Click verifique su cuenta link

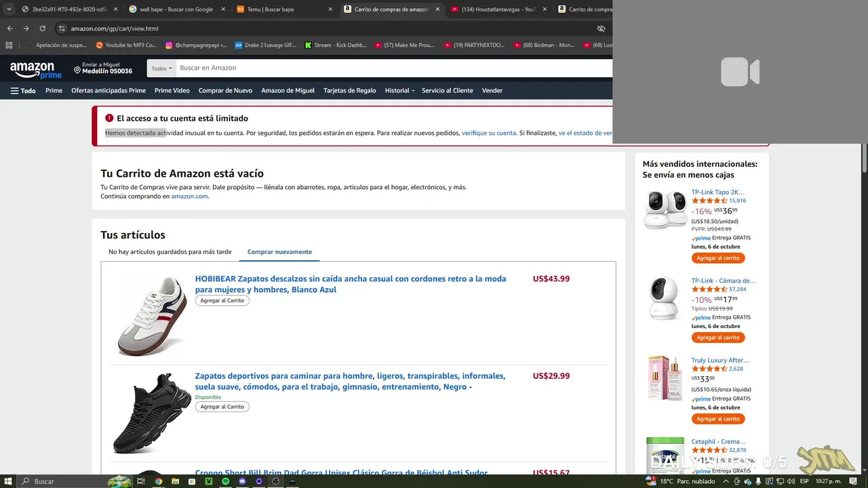pyautogui.click(x=489, y=133)
